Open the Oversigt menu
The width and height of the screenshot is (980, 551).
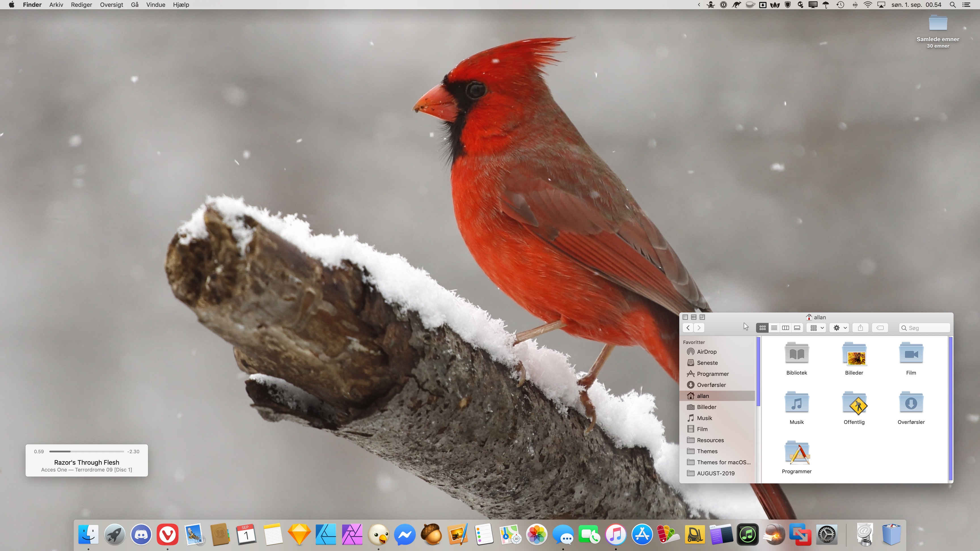coord(111,5)
